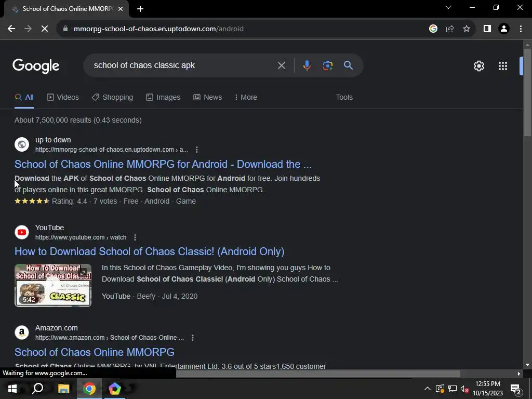
Task: Open the notification center
Action: (x=515, y=389)
